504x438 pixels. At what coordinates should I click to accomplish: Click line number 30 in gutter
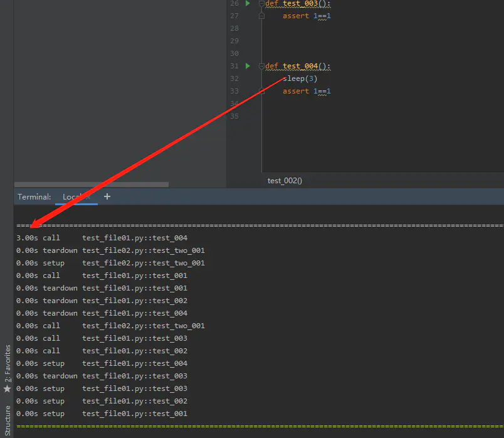tap(234, 54)
